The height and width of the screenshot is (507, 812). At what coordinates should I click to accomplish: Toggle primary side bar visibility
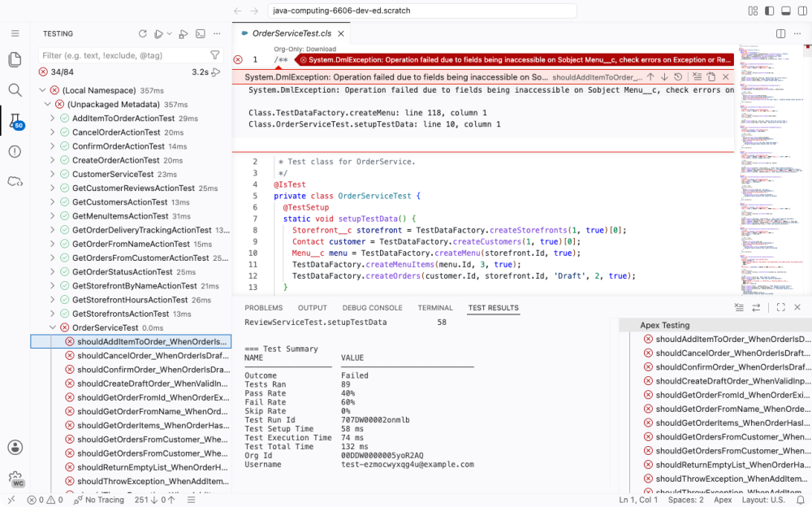coord(770,11)
